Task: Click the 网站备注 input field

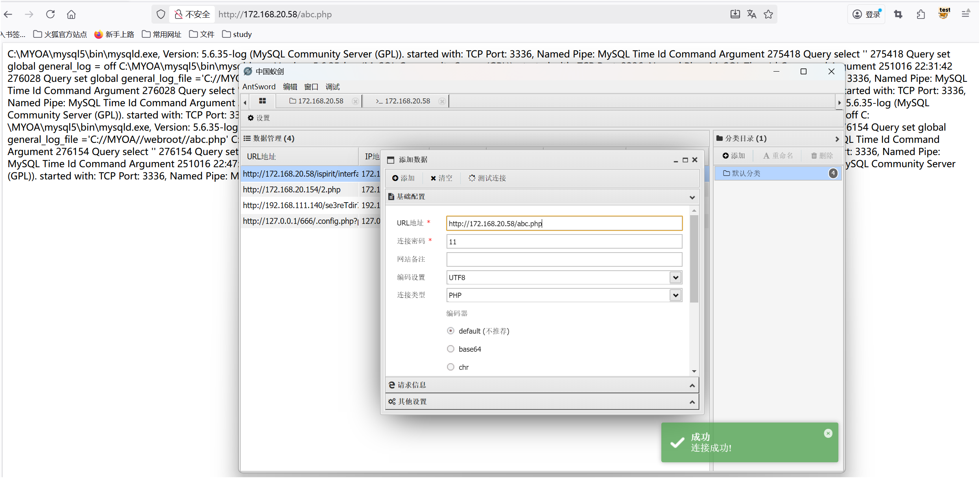Action: 564,260
